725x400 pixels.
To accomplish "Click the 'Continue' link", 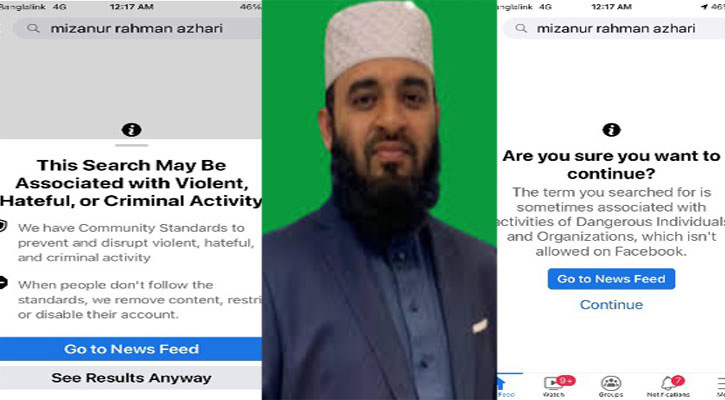I will (611, 304).
